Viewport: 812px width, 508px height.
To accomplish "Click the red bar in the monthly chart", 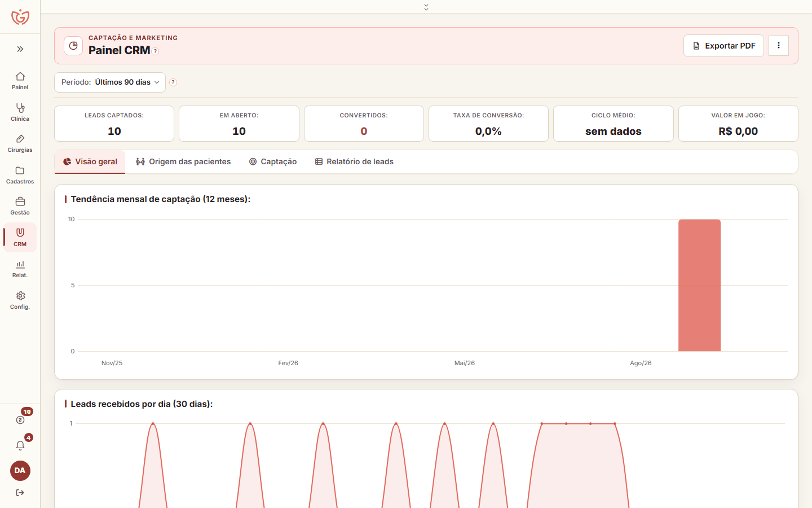I will [x=699, y=285].
